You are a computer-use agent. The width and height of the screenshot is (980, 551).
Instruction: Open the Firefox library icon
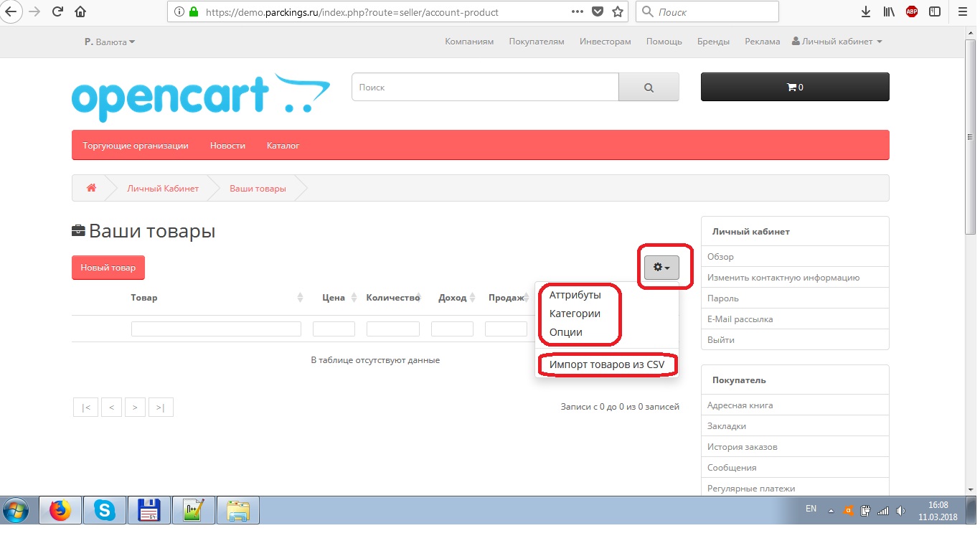tap(889, 11)
